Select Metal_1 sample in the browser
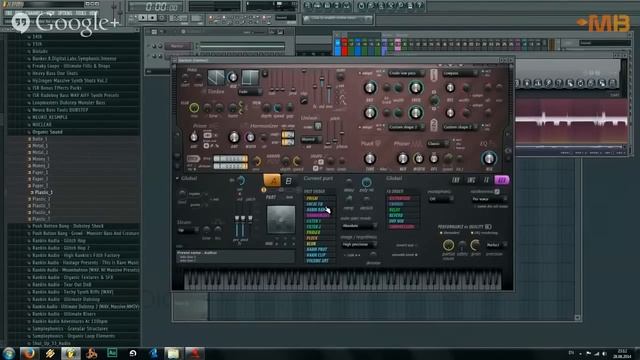The height and width of the screenshot is (360, 640). point(40,145)
